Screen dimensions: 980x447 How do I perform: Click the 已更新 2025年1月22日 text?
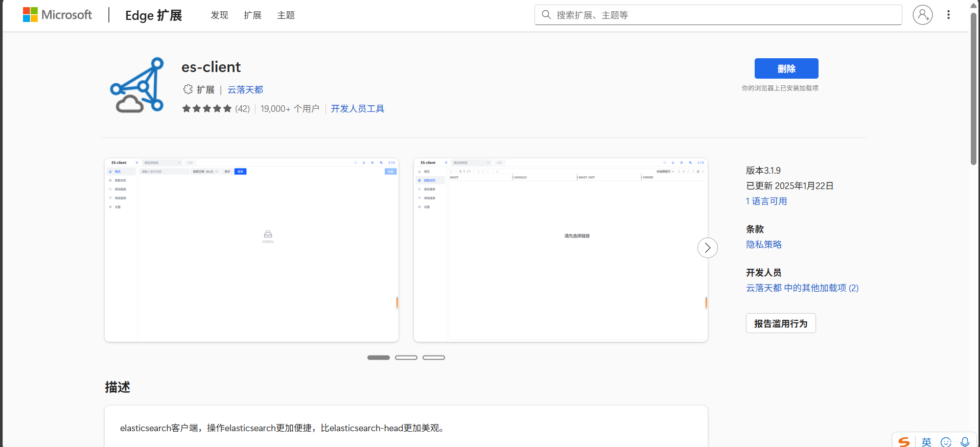(790, 186)
